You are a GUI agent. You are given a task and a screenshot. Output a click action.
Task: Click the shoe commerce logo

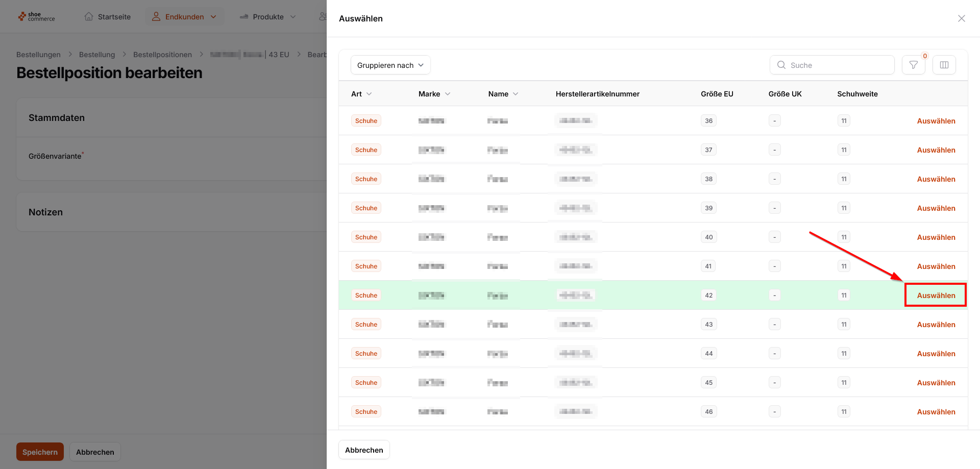(36, 17)
